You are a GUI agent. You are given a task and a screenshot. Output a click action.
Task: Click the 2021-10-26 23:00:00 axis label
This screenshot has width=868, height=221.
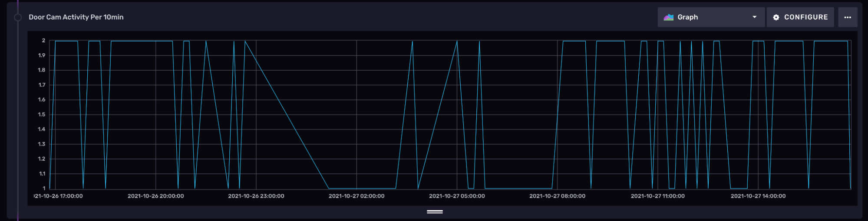click(256, 196)
